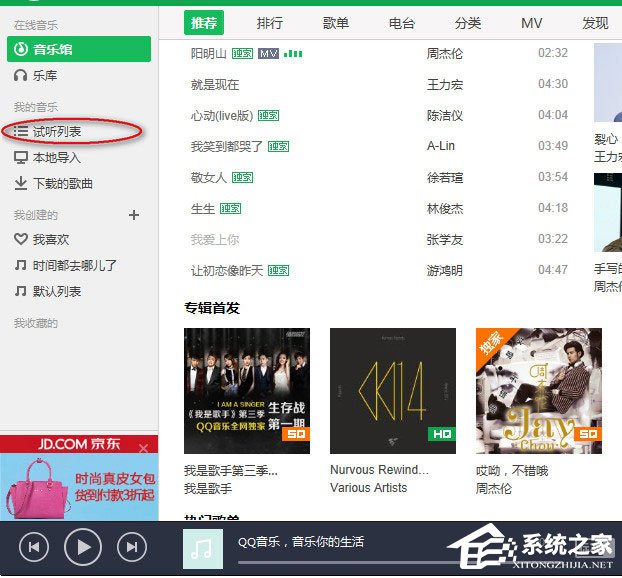Start playback with the play button

[83, 547]
